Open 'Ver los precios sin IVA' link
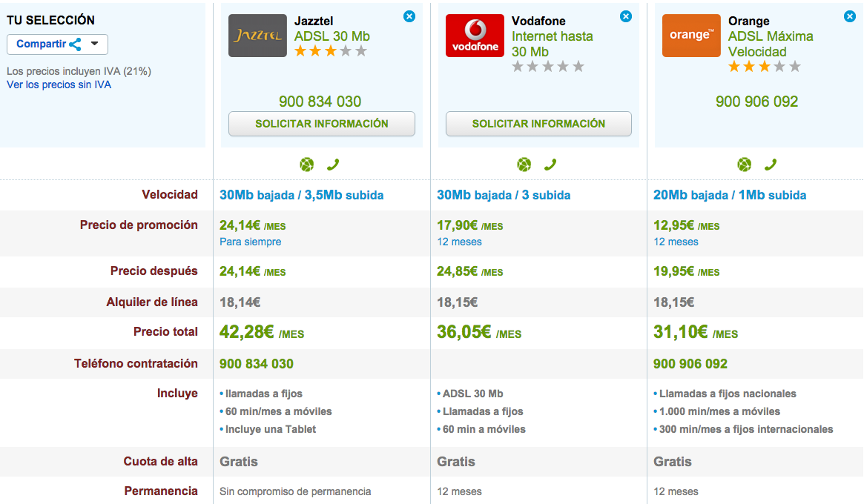The image size is (864, 504). point(59,84)
